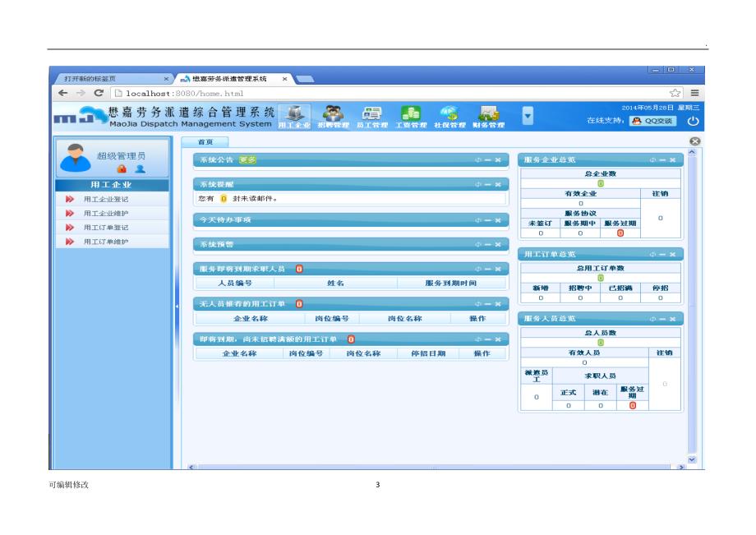Open 用工订单维护 in the sidebar
The height and width of the screenshot is (535, 756).
[x=106, y=242]
